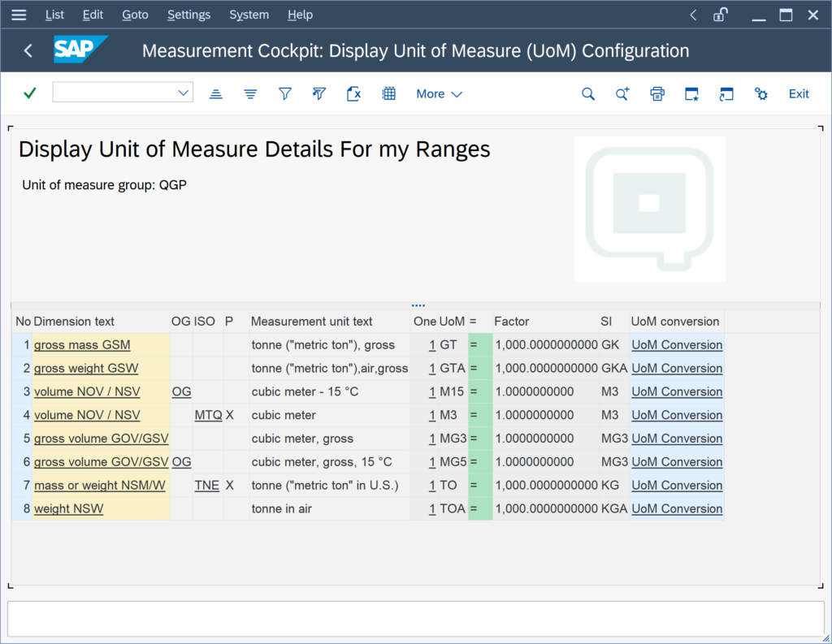Viewport: 832px width, 644px height.
Task: Click the green equals cell in TO row
Action: click(x=480, y=485)
